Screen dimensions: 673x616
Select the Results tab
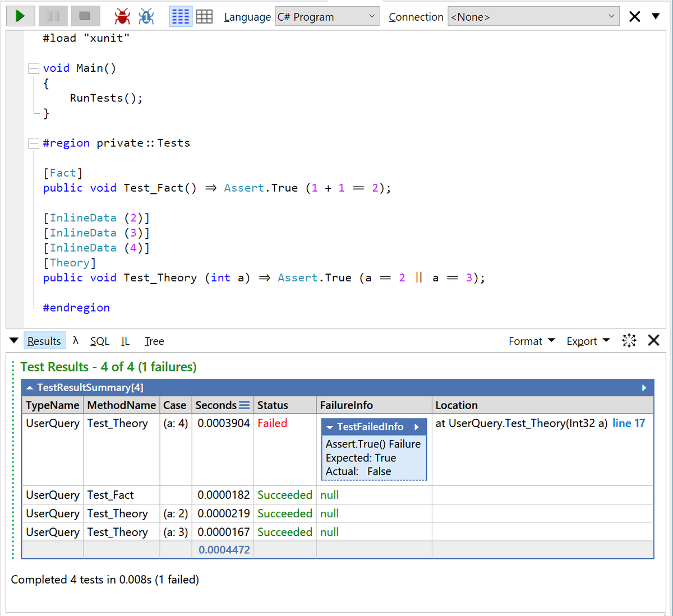point(44,341)
